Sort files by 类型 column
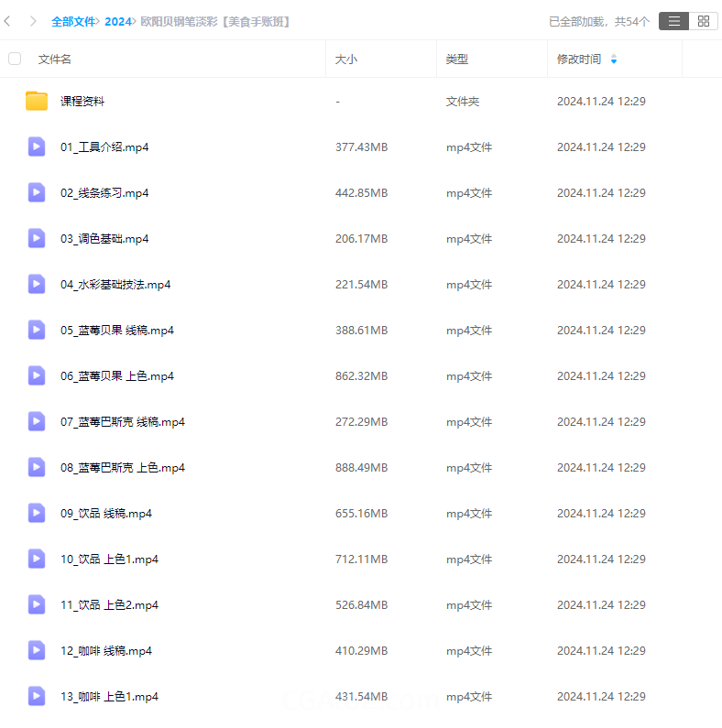 point(456,60)
